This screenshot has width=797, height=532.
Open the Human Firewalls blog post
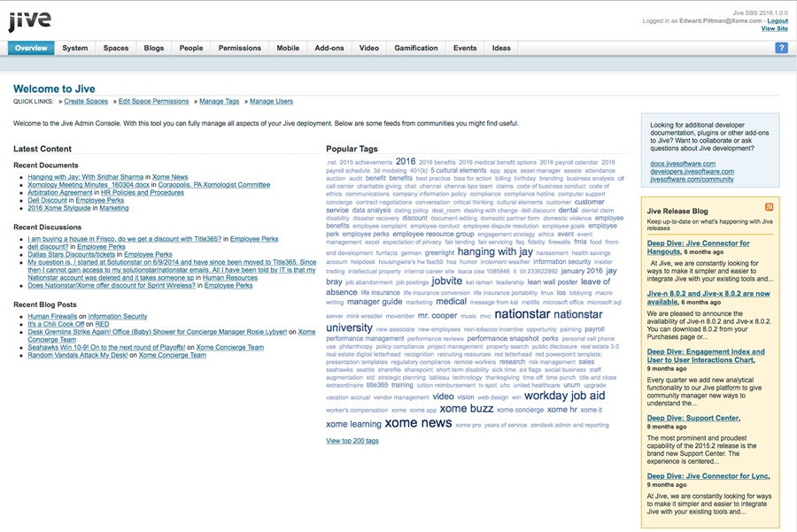(52, 316)
